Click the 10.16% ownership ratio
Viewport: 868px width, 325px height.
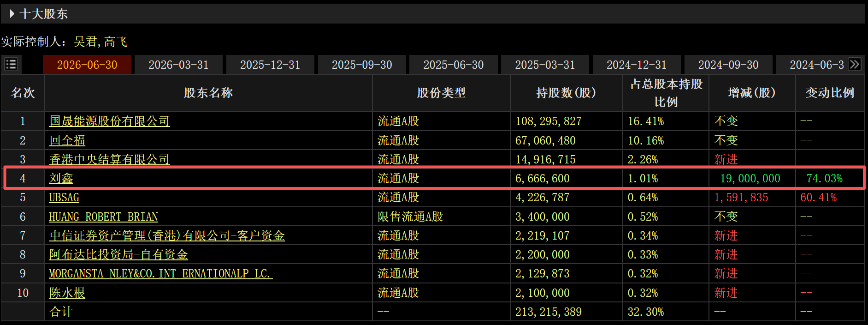(646, 140)
